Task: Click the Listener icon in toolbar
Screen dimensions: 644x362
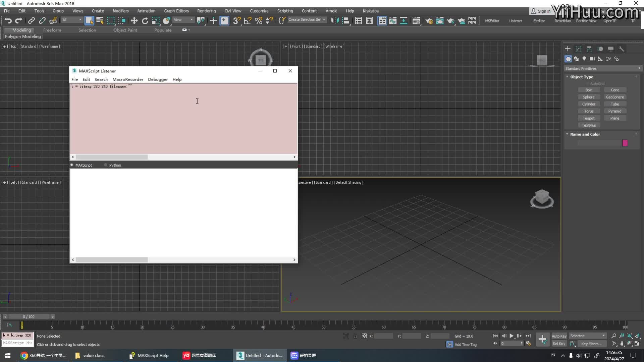Action: [515, 21]
